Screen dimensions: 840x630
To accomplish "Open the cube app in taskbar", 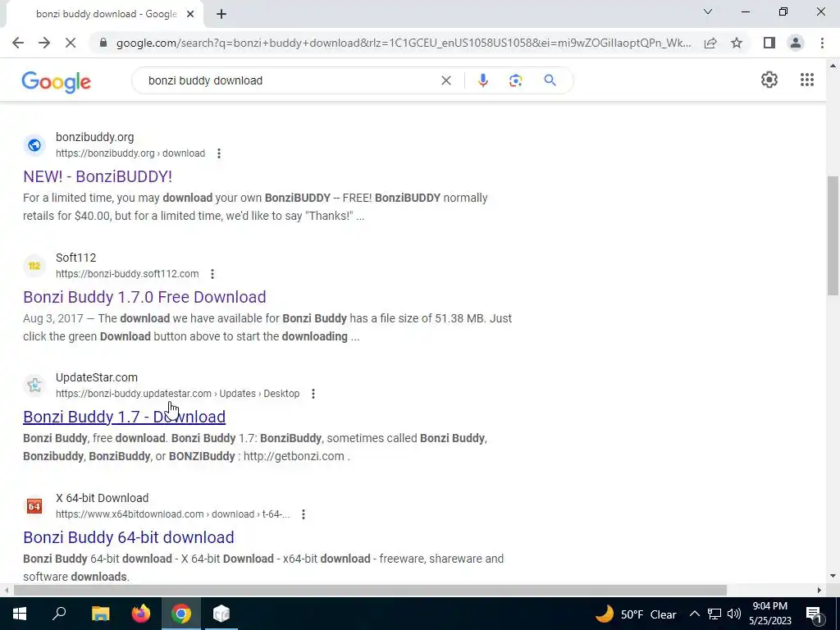I will pos(221,614).
